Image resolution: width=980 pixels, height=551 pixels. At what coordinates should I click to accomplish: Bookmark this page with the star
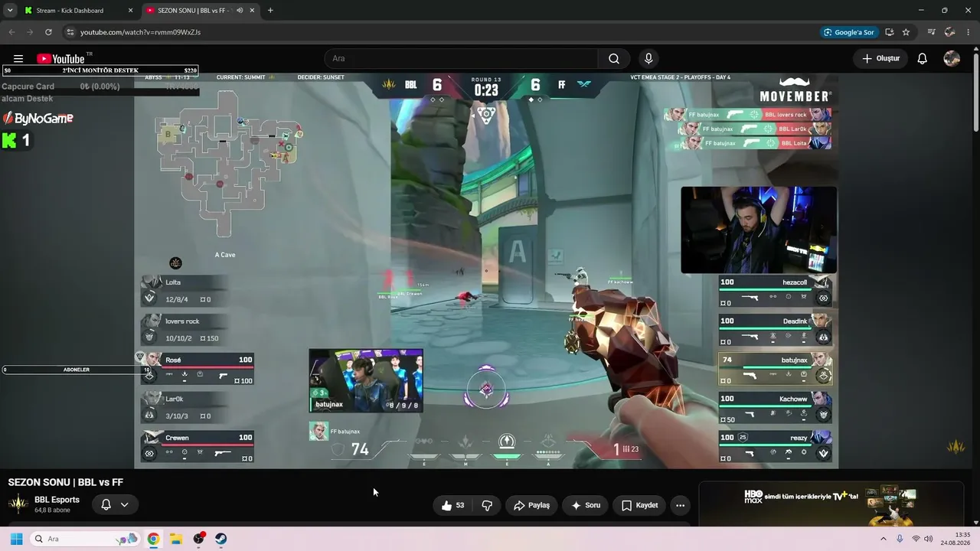click(x=906, y=32)
